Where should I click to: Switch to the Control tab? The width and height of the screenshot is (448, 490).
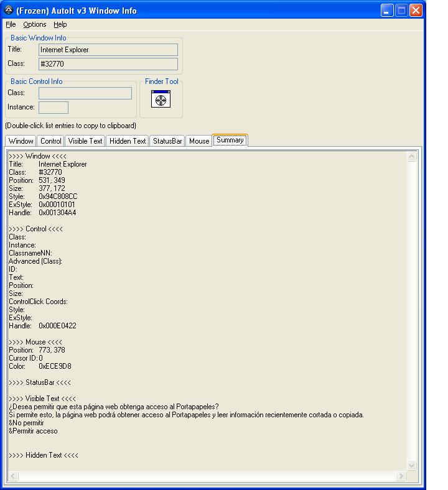click(x=50, y=141)
